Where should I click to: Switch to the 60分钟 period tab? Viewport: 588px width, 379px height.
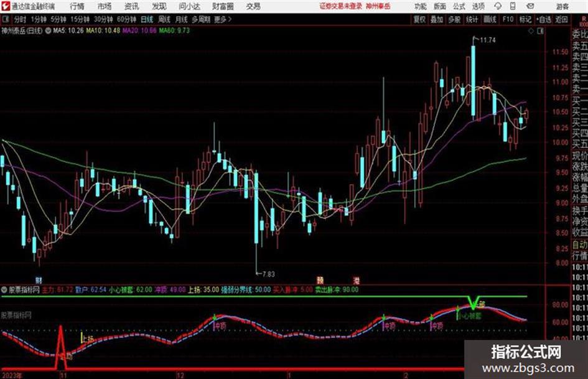coord(126,19)
